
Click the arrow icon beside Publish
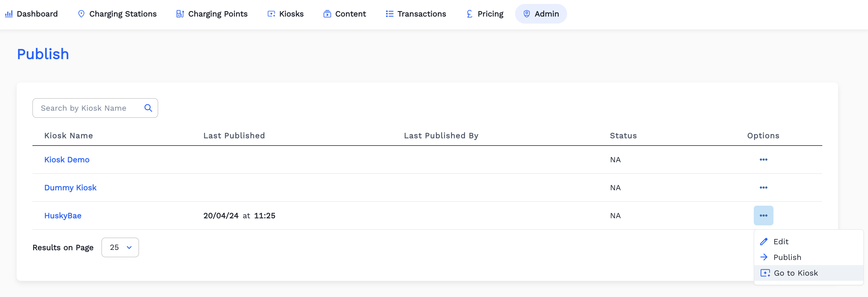pos(764,257)
